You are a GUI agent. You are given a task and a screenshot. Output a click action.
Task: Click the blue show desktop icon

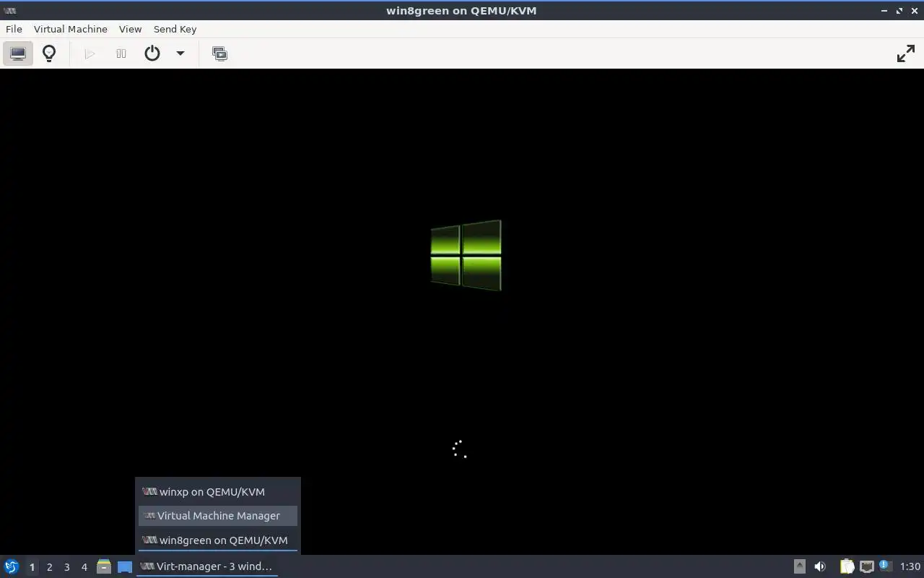coord(125,567)
